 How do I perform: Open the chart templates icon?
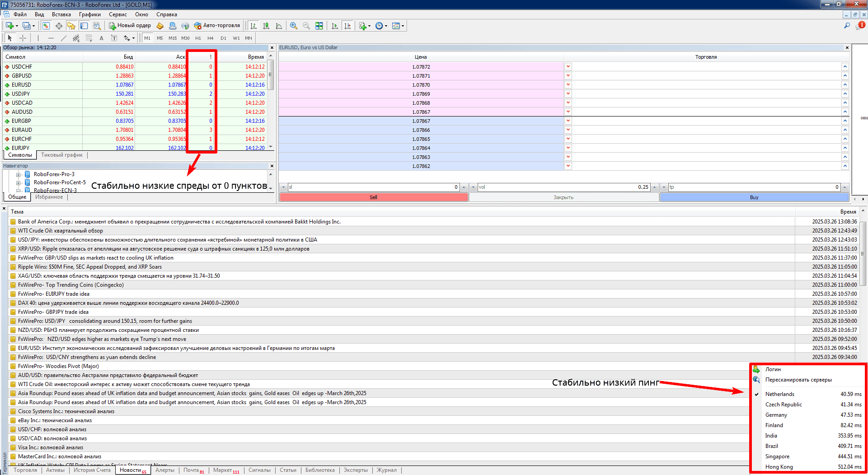click(x=396, y=26)
